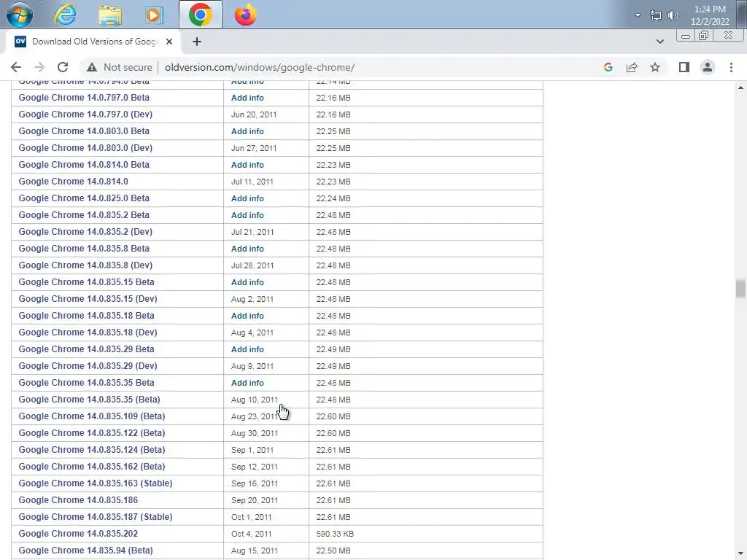Click the vertical scrollbar thumb
The width and height of the screenshot is (747, 560).
(x=740, y=289)
